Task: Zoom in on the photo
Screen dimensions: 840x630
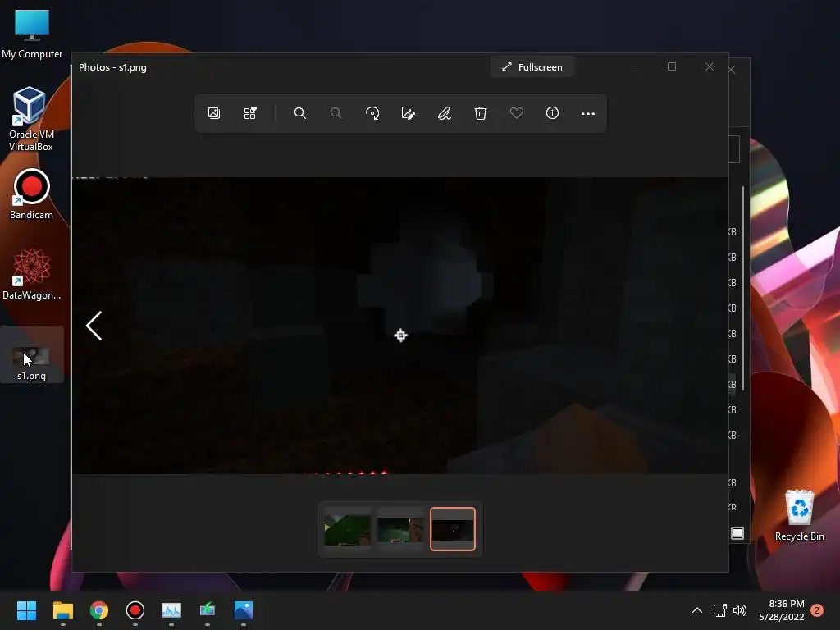Action: [300, 113]
